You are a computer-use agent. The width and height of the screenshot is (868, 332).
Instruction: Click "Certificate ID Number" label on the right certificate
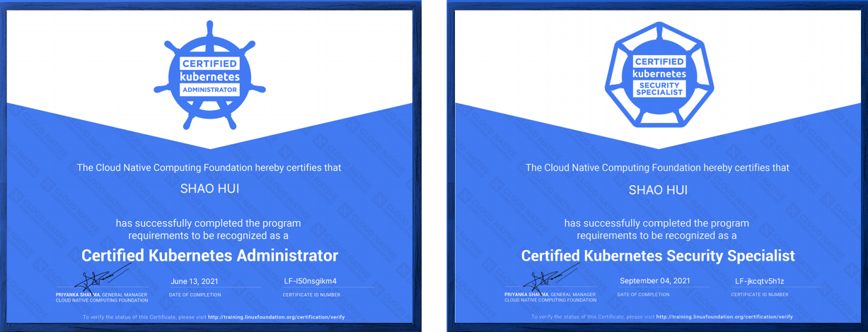[x=759, y=295]
